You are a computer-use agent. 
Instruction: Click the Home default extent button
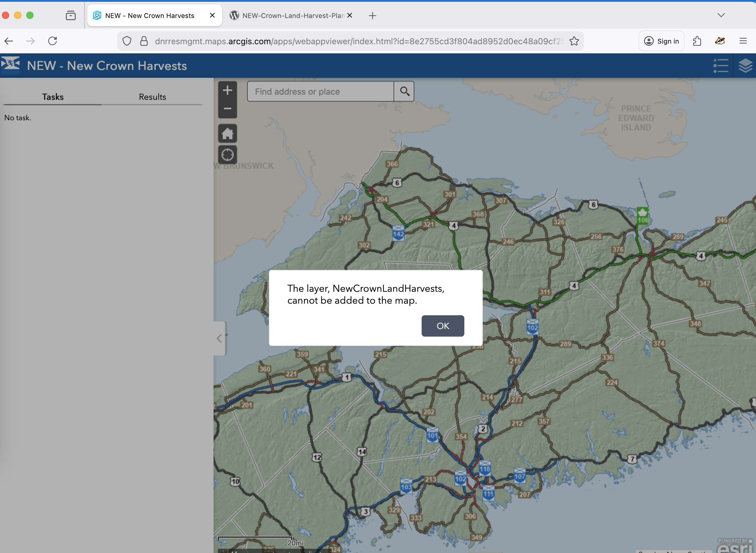tap(228, 134)
